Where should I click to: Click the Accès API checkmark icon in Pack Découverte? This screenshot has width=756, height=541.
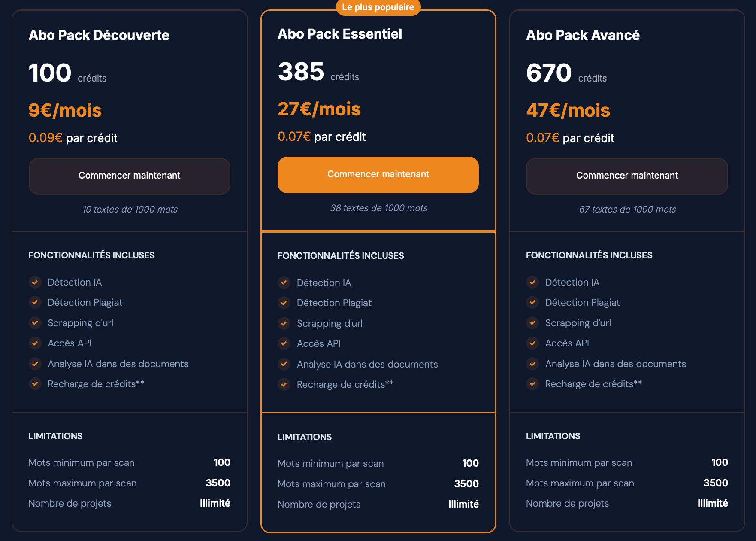pyautogui.click(x=35, y=343)
